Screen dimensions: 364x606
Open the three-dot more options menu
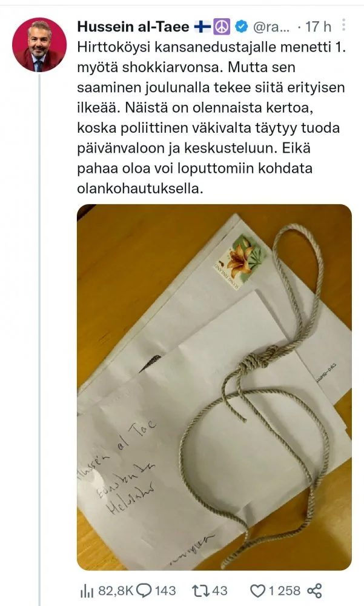coord(343,25)
